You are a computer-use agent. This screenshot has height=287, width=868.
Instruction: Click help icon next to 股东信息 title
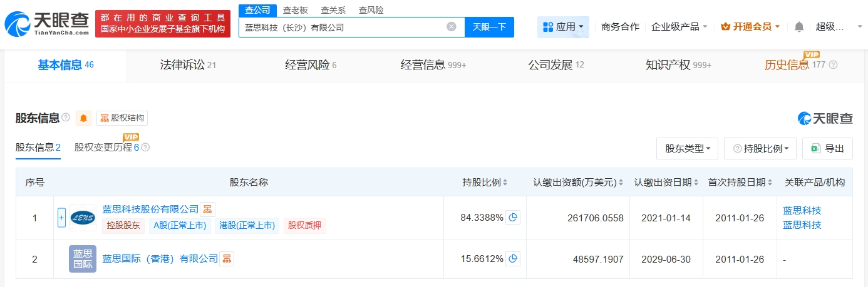pyautogui.click(x=66, y=118)
